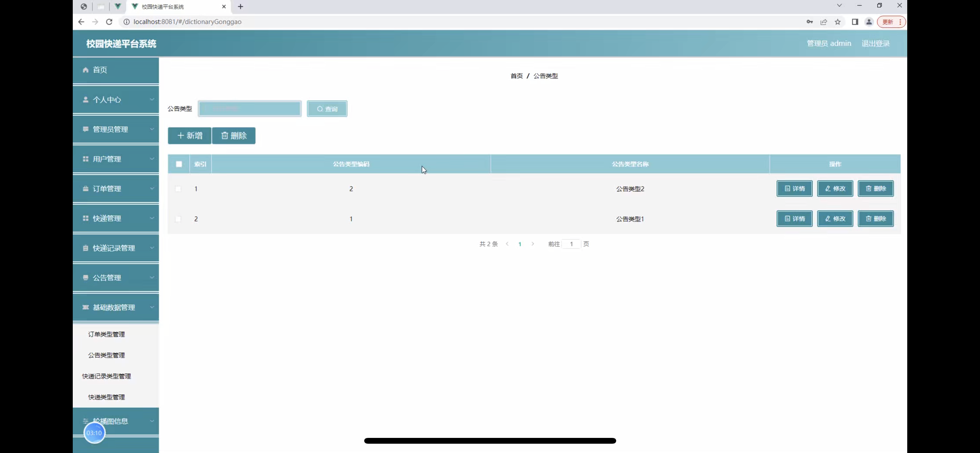The height and width of the screenshot is (453, 980).
Task: Bookmark this page with star icon
Action: pos(838,22)
